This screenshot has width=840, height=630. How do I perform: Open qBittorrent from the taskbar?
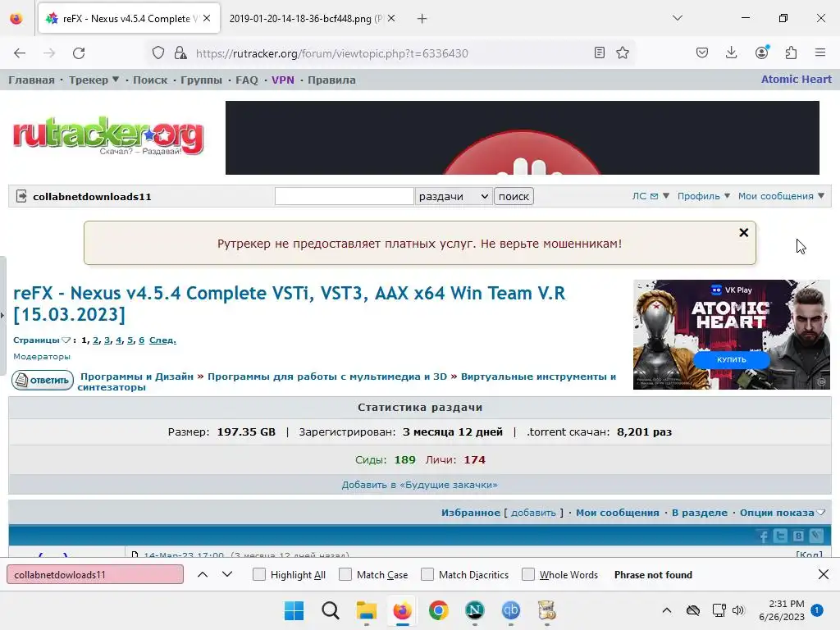pos(510,610)
